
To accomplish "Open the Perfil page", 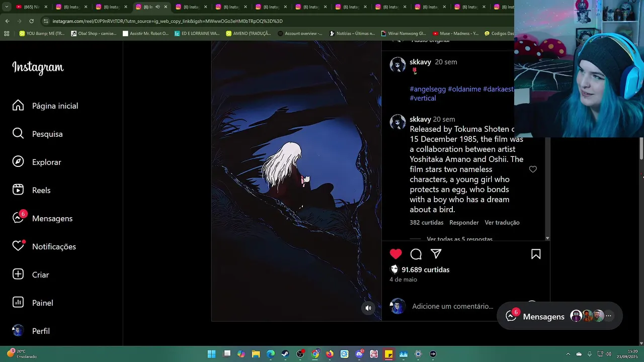I will click(x=31, y=331).
